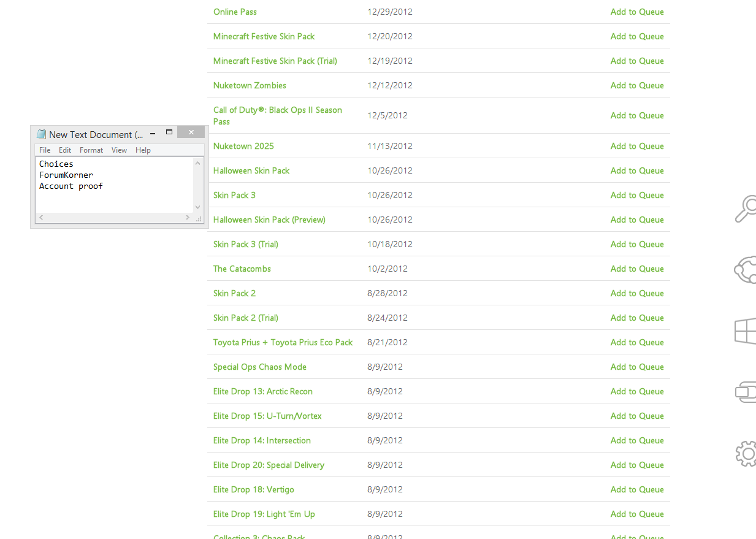Click the date 8/28/2012
The width and height of the screenshot is (756, 539).
388,293
